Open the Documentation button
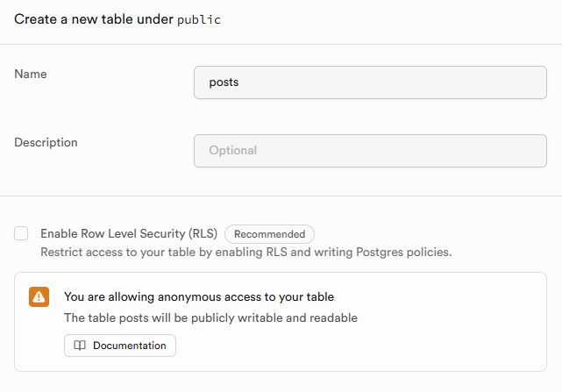The width and height of the screenshot is (562, 392). pos(120,346)
